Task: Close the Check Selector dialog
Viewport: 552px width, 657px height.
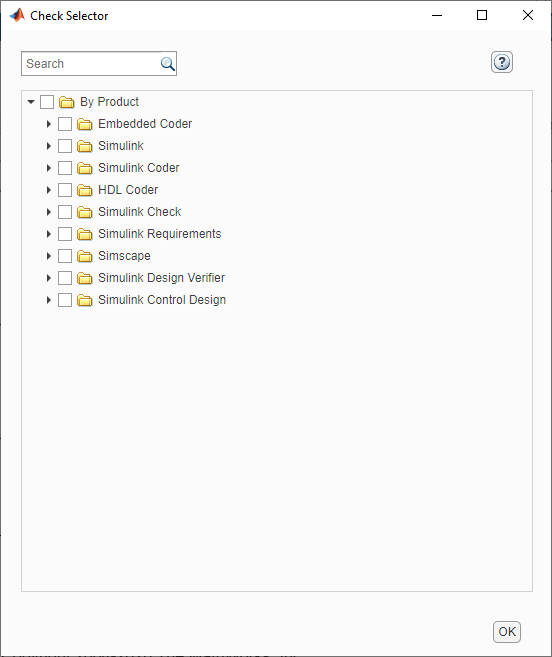Action: [x=528, y=16]
